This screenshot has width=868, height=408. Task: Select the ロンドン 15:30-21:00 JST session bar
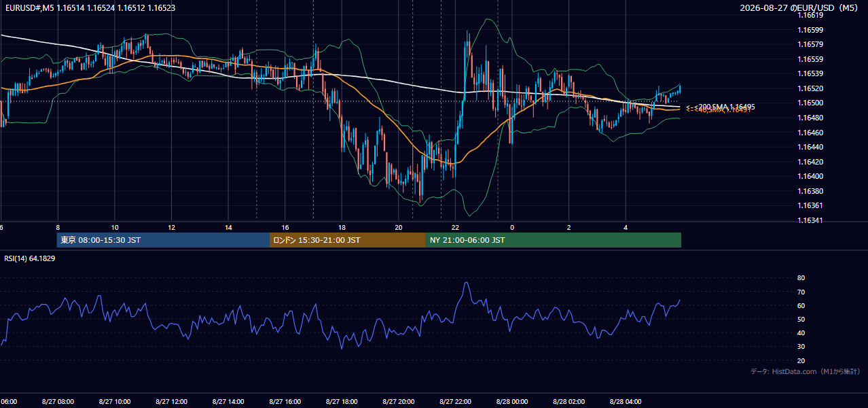348,240
